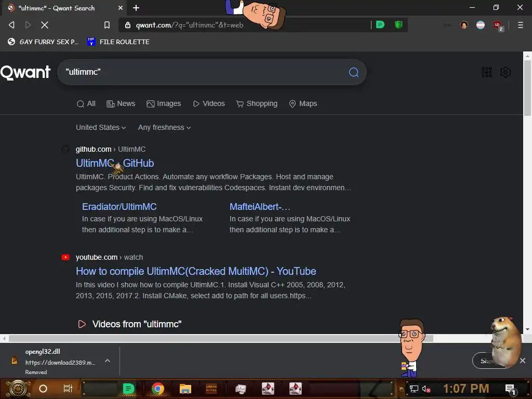Image resolution: width=532 pixels, height=399 pixels.
Task: Open the green shield icon in address bar
Action: (398, 24)
